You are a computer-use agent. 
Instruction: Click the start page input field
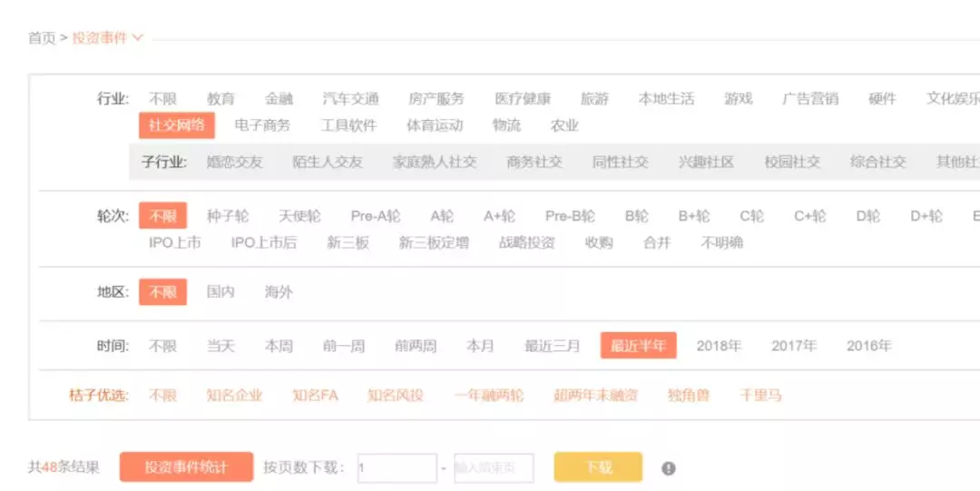click(397, 468)
